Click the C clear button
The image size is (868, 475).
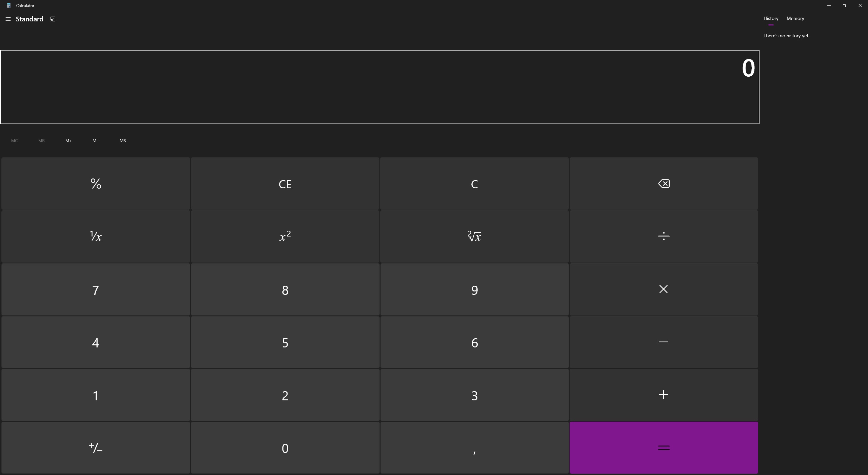474,184
